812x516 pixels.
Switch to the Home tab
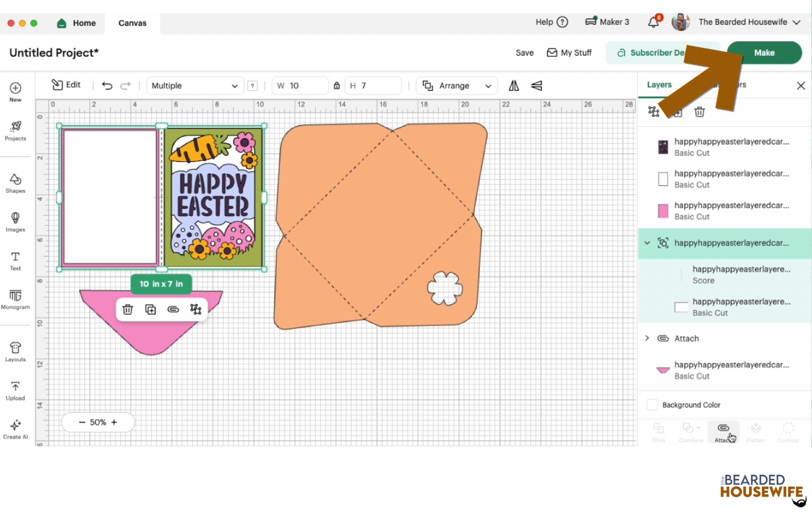tap(77, 23)
